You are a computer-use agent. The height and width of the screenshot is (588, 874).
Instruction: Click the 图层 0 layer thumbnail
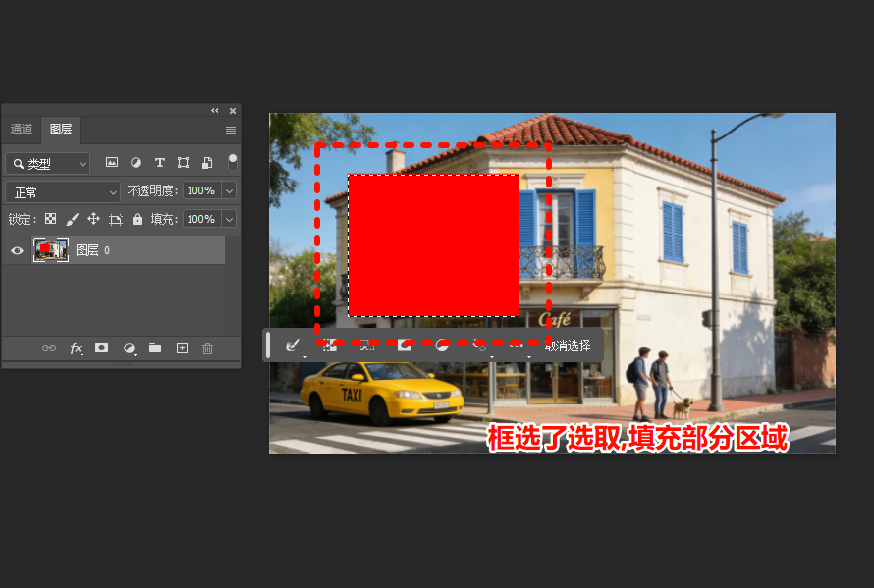tap(50, 250)
